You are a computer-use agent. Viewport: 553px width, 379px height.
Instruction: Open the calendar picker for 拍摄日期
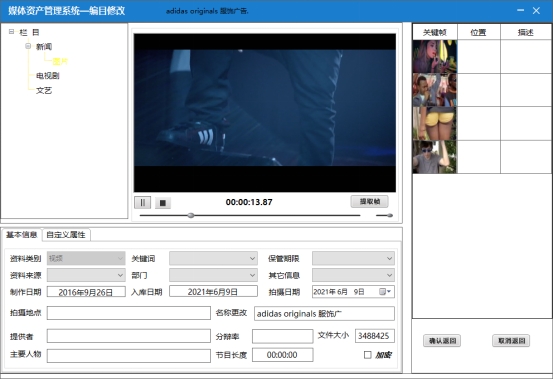pos(385,292)
